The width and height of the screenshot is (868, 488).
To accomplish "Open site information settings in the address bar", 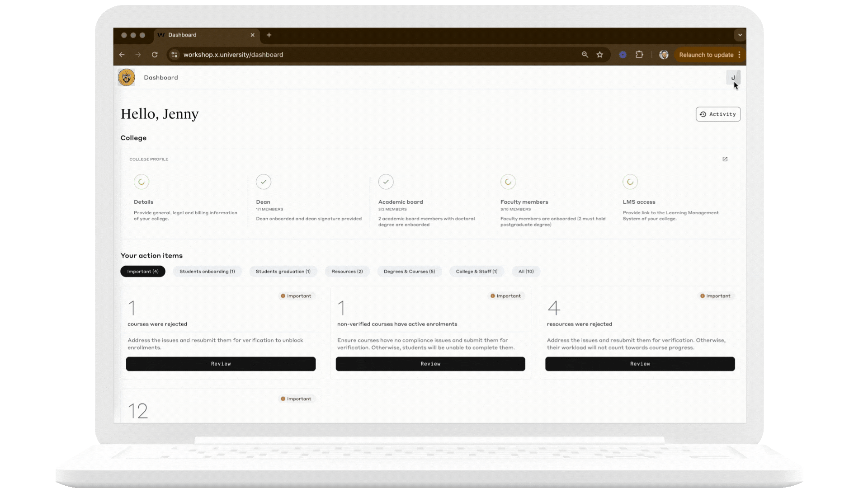I will pyautogui.click(x=174, y=55).
